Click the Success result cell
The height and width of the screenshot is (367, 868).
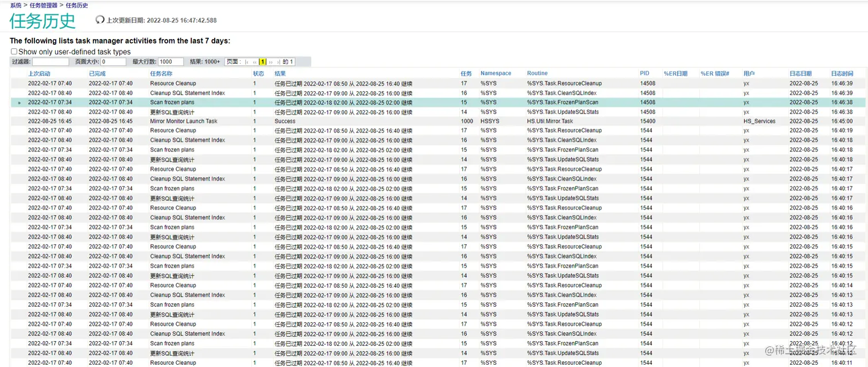coord(285,121)
